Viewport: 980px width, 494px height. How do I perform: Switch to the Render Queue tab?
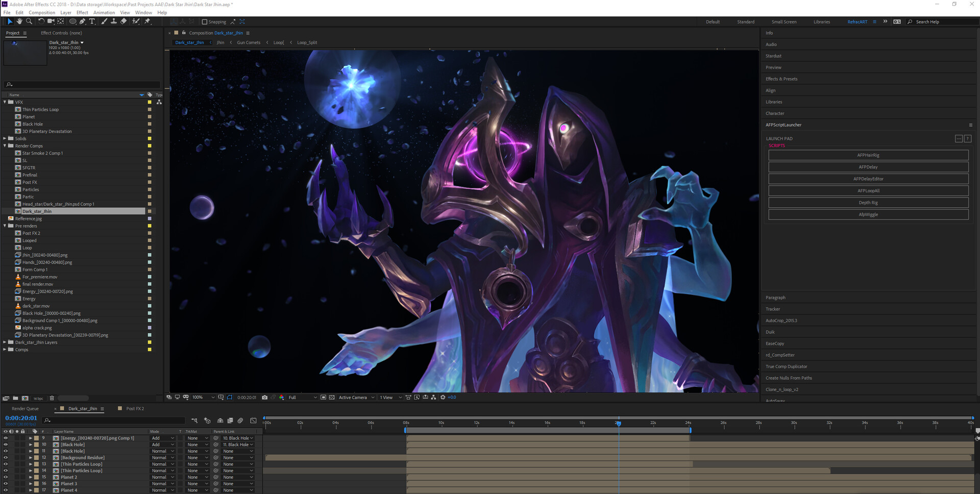point(25,409)
